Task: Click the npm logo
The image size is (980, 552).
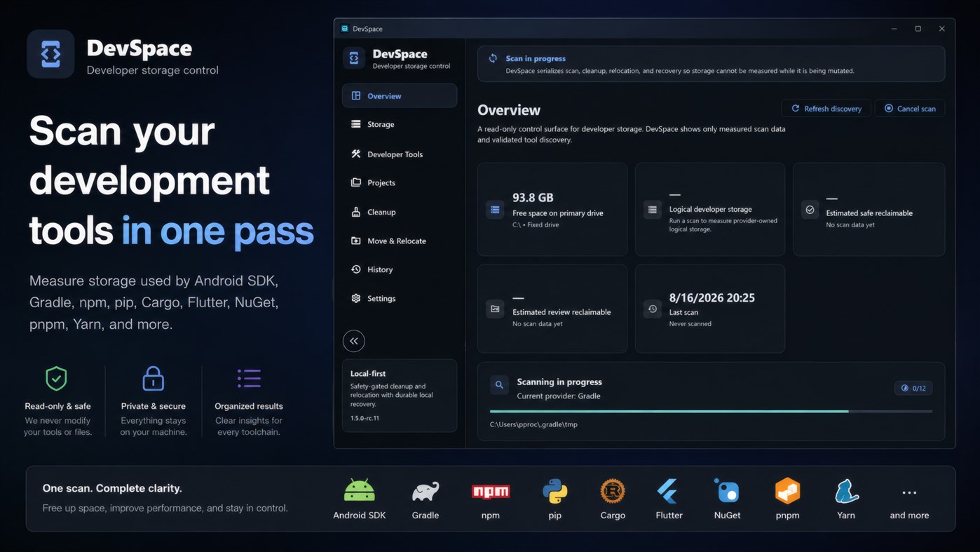Action: pyautogui.click(x=491, y=492)
